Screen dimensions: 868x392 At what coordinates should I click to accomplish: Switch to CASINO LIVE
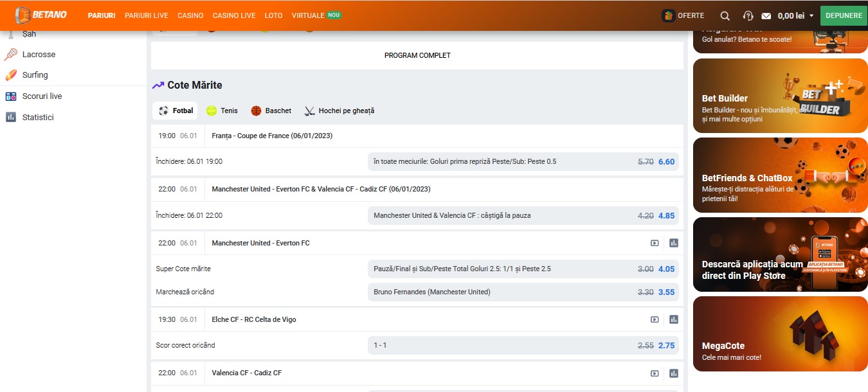(x=234, y=15)
